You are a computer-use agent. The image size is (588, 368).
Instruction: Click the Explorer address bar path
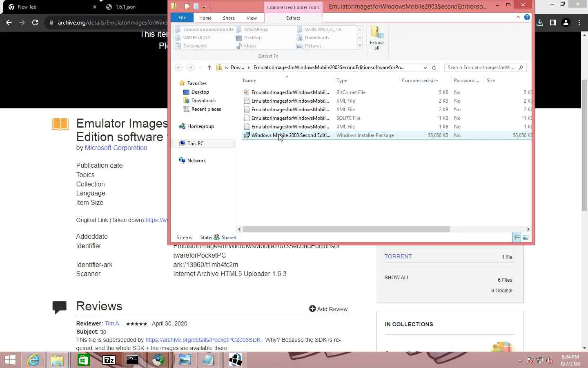tap(329, 67)
